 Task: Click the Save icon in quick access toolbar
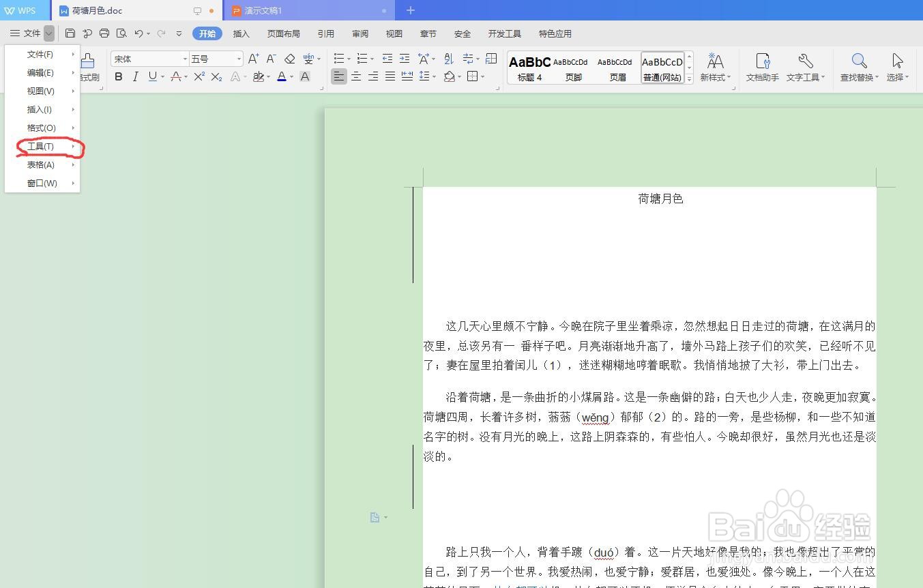click(70, 33)
